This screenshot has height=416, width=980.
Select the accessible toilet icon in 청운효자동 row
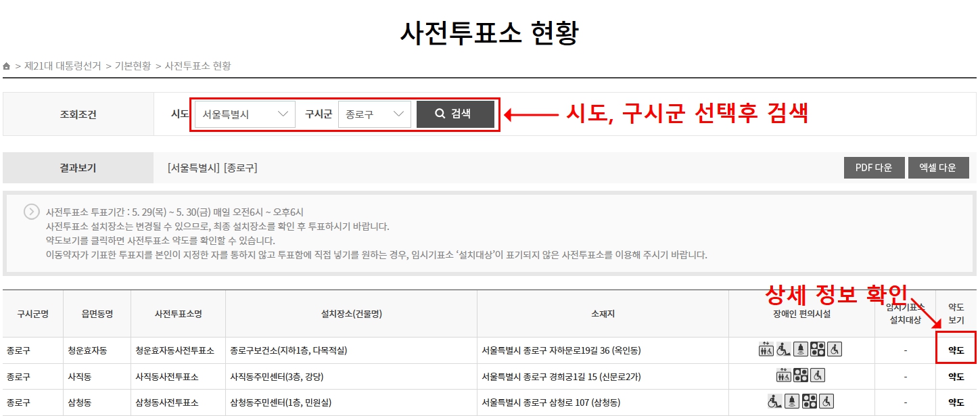(834, 349)
